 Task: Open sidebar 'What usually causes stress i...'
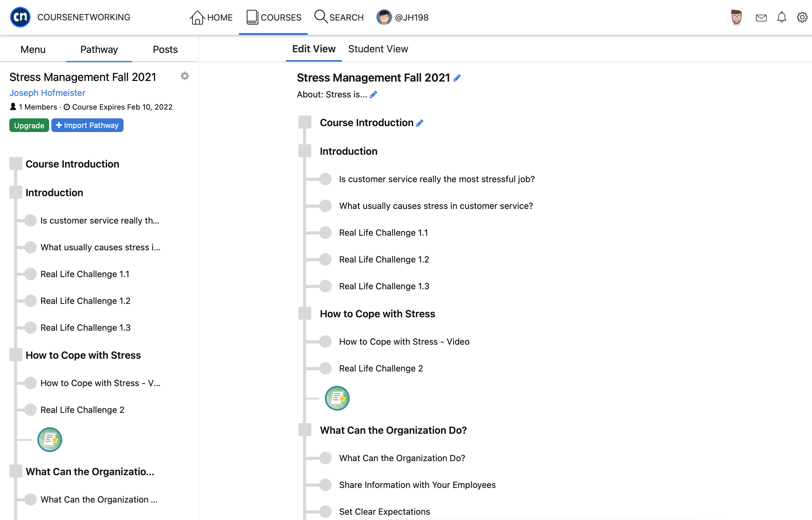click(x=100, y=247)
